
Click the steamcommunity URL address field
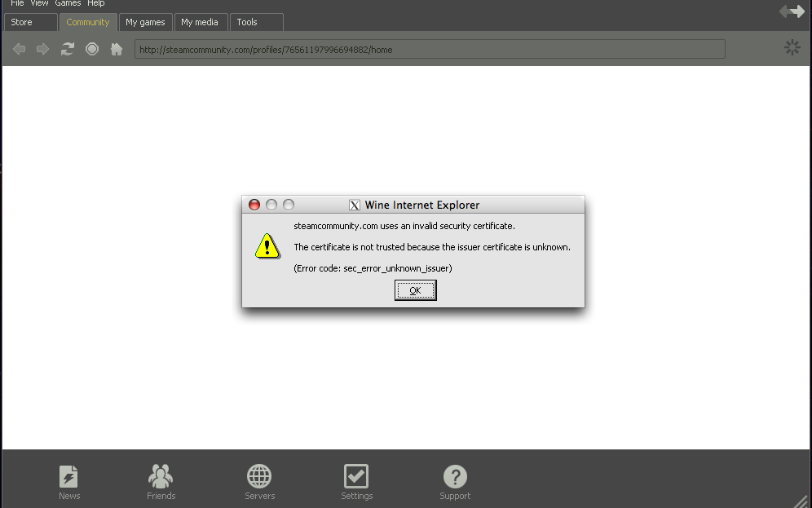tap(430, 49)
